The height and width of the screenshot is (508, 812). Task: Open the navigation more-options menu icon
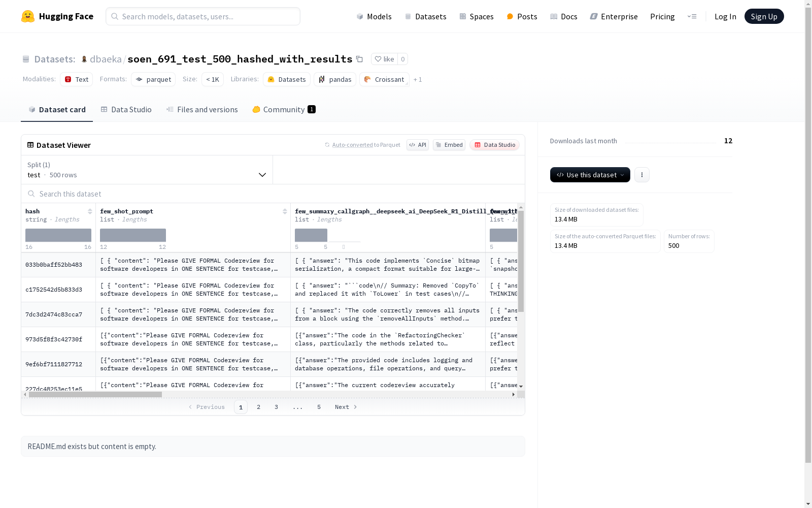point(692,16)
